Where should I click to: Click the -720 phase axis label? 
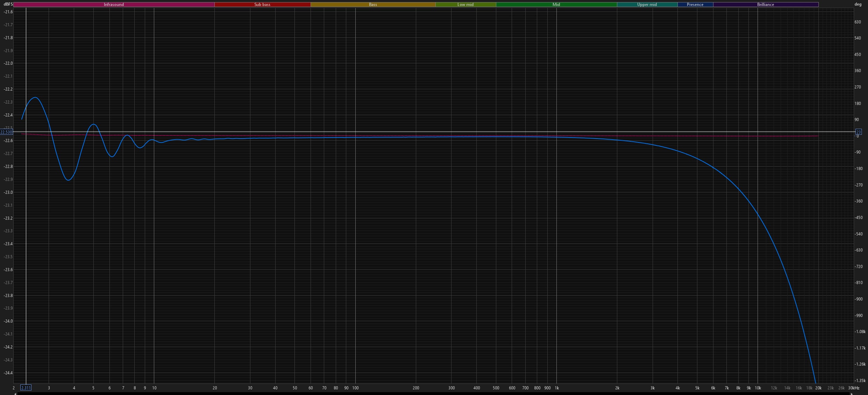click(x=859, y=266)
